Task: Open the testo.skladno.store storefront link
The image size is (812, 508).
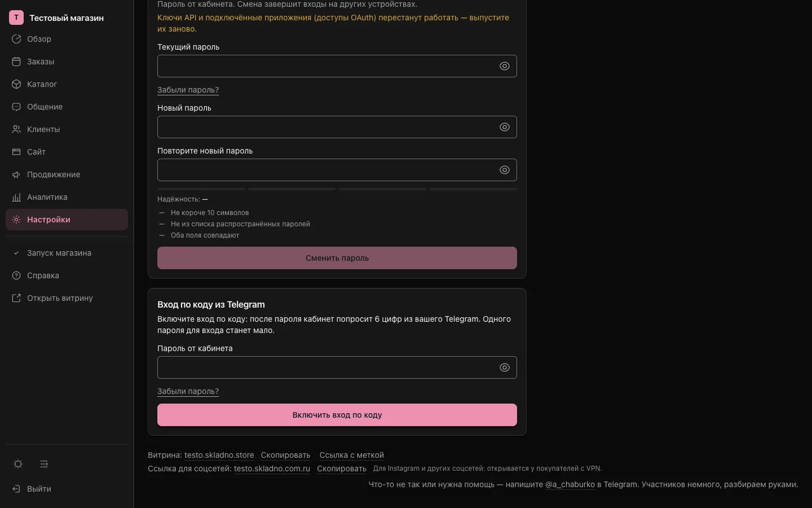Action: (x=219, y=455)
